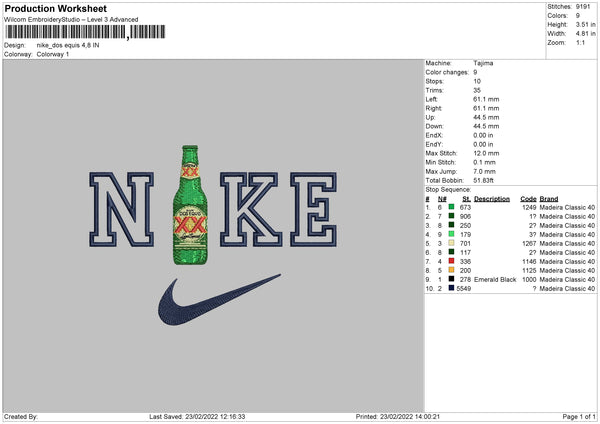
Task: Click the 'Colorway 1' value
Action: [x=53, y=54]
